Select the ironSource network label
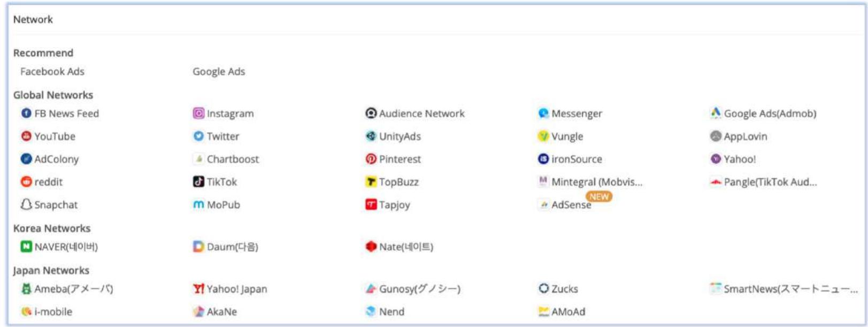Image resolution: width=868 pixels, height=327 pixels. pos(577,159)
